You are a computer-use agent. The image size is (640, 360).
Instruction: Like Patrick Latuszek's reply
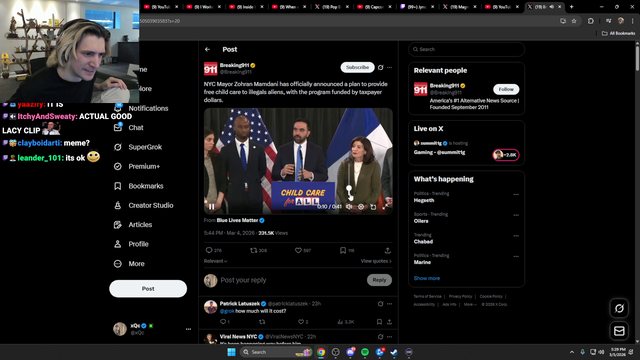(x=302, y=322)
